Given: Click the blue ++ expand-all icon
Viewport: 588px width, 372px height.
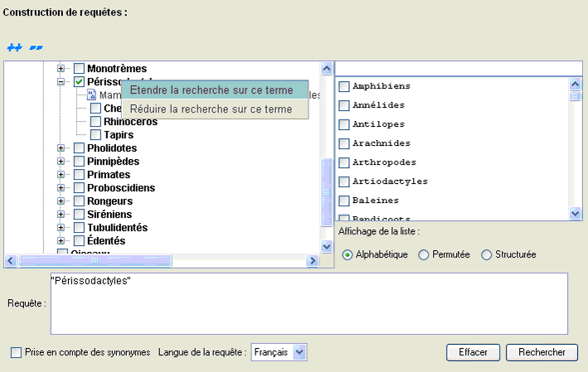Looking at the screenshot, I should tap(13, 47).
